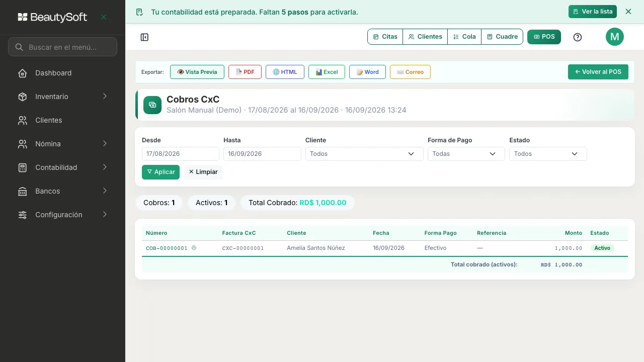Click the Configuración sliders icon
This screenshot has height=362, width=644.
click(x=23, y=215)
